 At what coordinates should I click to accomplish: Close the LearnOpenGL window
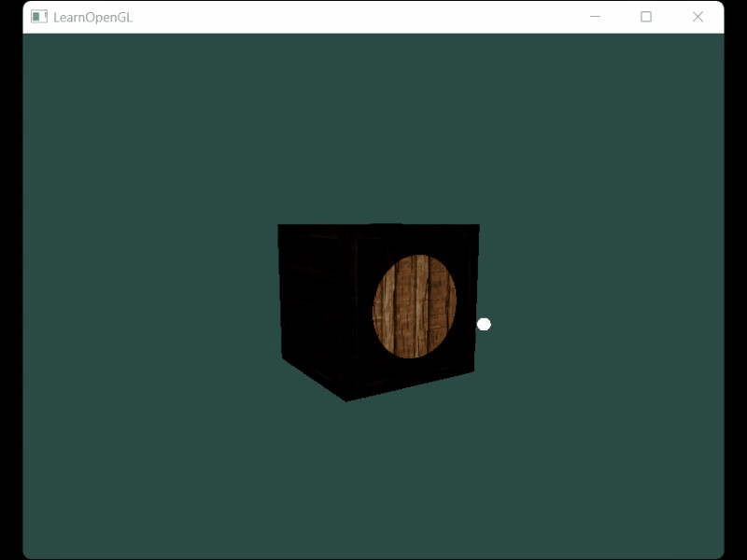(x=698, y=17)
